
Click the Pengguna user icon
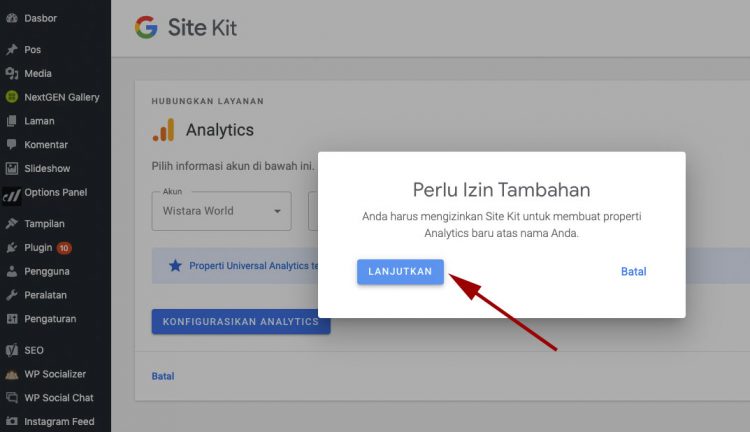point(12,271)
